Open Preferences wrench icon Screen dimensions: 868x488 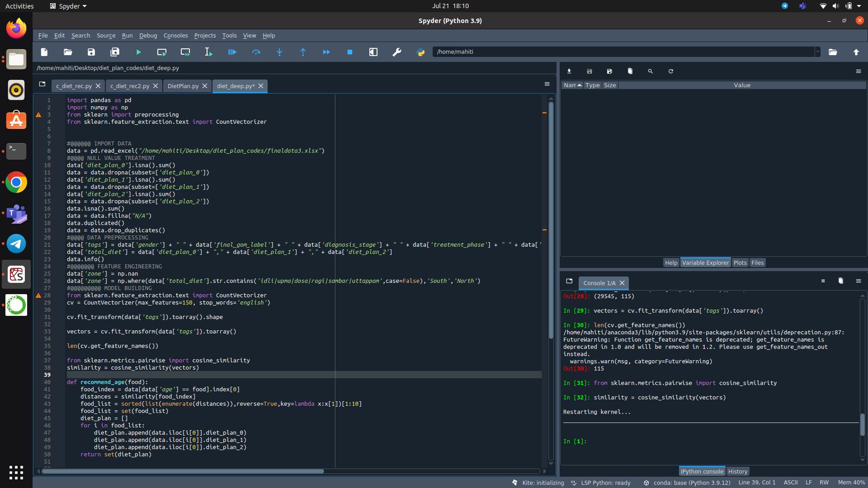pos(397,52)
